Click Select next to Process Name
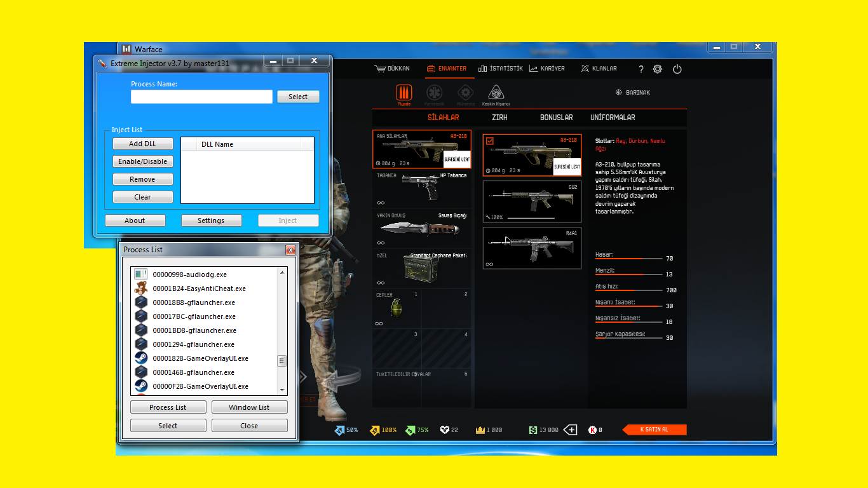This screenshot has width=868, height=488. point(298,97)
